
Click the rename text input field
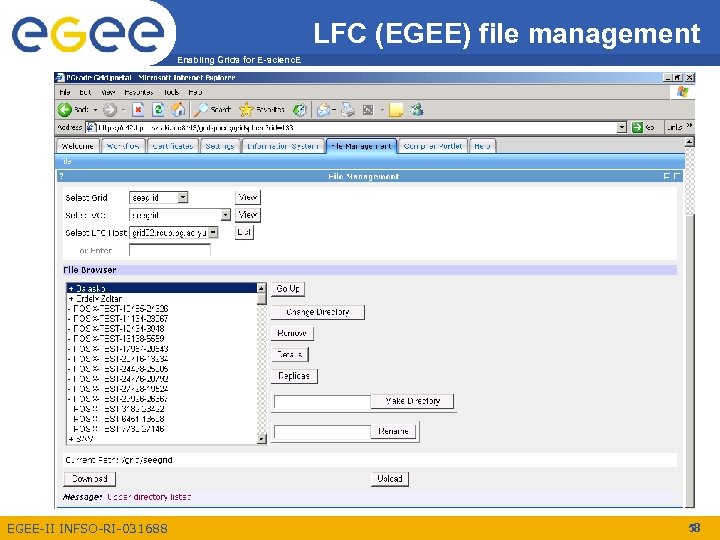coord(322,432)
